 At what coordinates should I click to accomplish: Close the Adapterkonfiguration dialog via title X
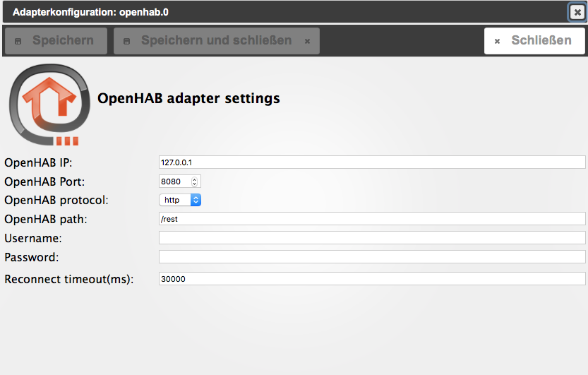[x=577, y=12]
